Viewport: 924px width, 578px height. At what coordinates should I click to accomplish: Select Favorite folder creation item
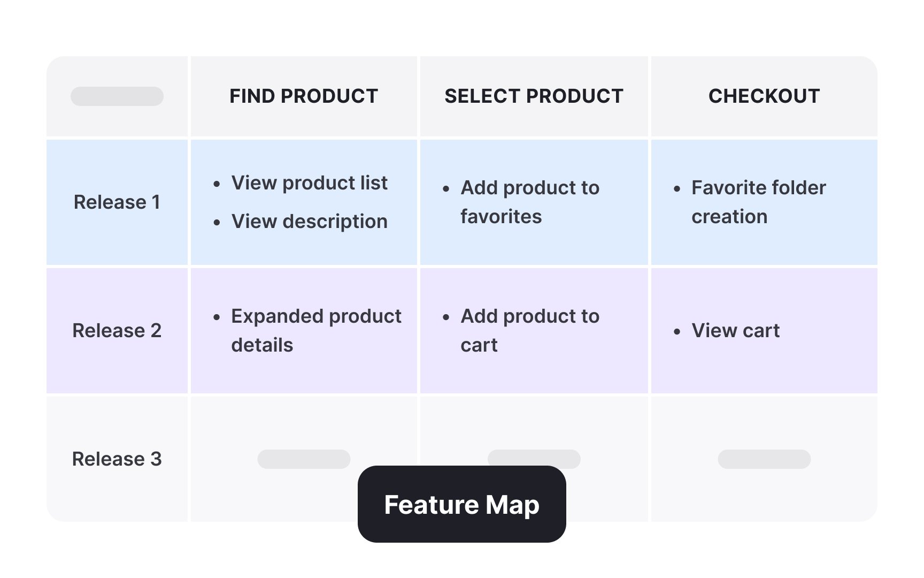[759, 202]
